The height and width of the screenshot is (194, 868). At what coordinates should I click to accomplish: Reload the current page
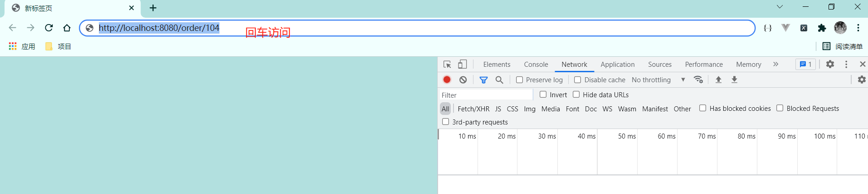49,28
